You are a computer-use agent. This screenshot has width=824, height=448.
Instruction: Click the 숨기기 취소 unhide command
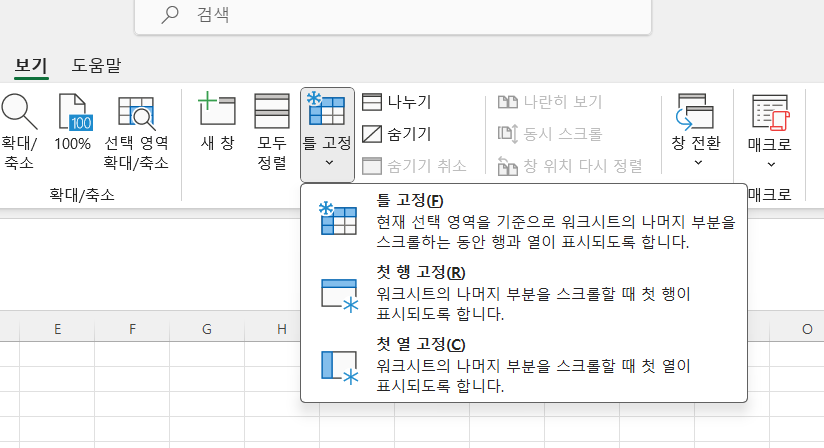click(x=414, y=166)
